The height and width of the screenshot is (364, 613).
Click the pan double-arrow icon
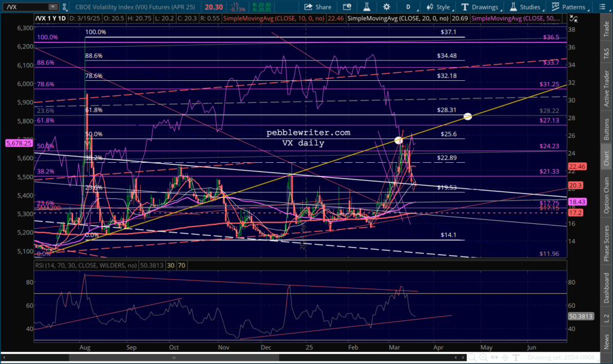click(494, 357)
